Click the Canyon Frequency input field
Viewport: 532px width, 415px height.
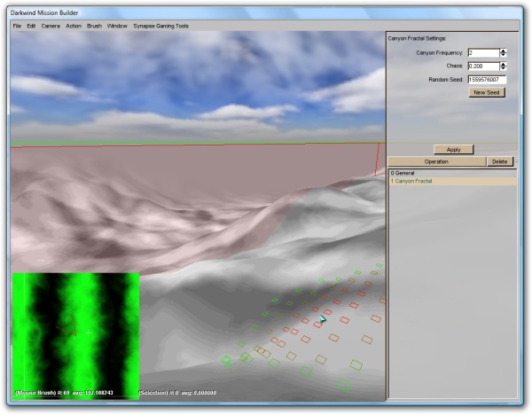482,53
